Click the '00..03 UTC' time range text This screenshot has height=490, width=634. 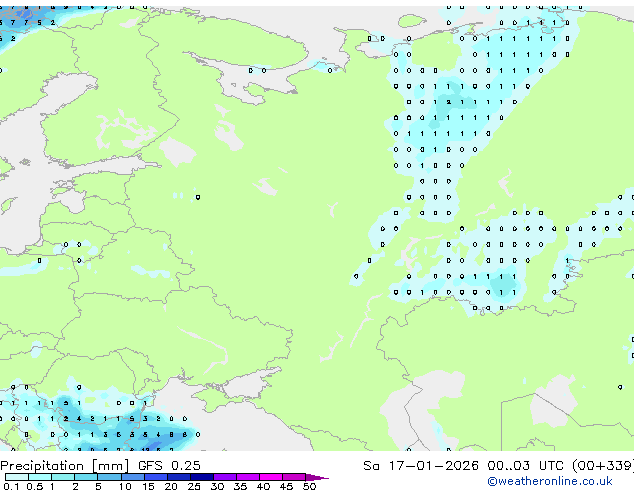tap(525, 466)
